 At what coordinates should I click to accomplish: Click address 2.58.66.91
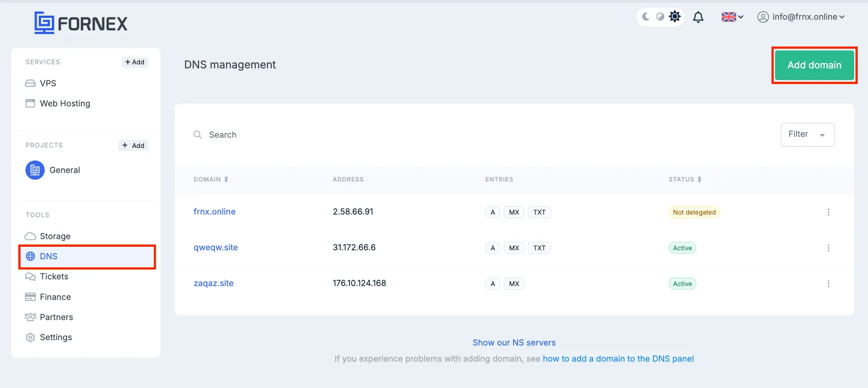[x=353, y=212]
